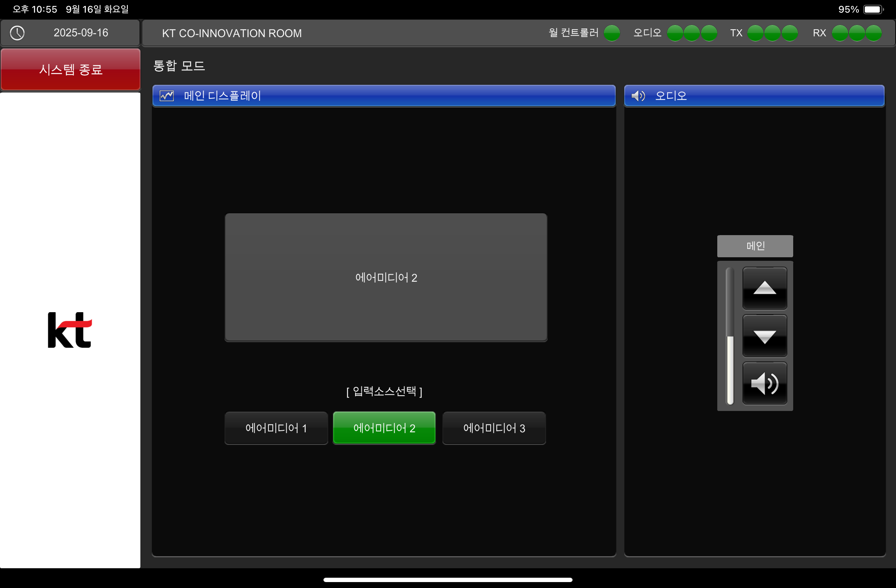Image resolution: width=896 pixels, height=588 pixels.
Task: Select the 에어미디어 1 input source
Action: coord(276,428)
